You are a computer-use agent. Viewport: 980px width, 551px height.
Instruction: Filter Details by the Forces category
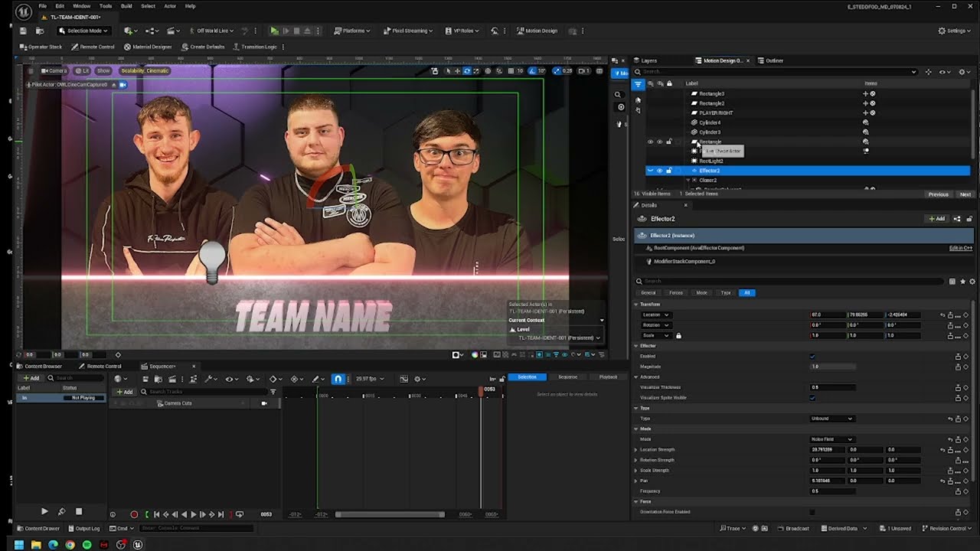675,292
